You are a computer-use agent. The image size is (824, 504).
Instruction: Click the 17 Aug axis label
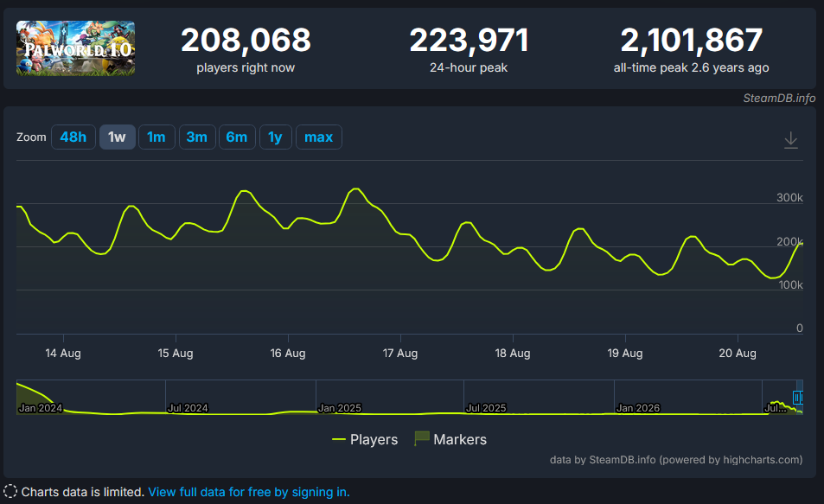[x=400, y=354]
